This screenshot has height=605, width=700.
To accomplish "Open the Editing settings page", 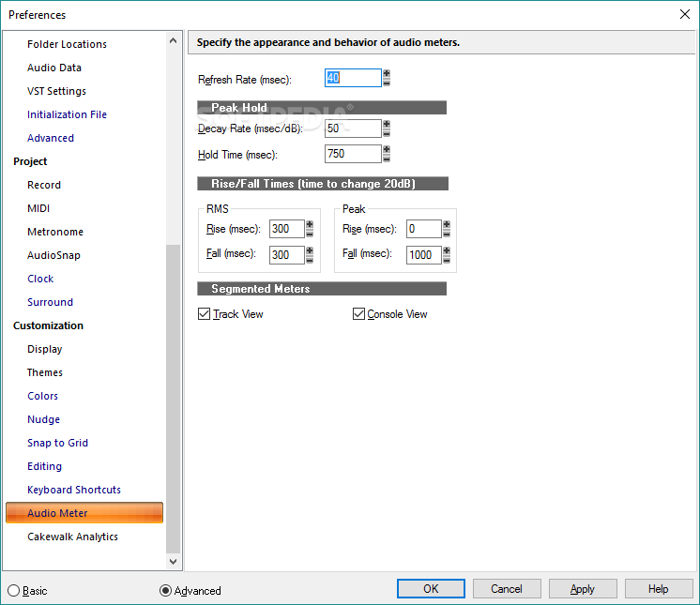I will pos(44,466).
